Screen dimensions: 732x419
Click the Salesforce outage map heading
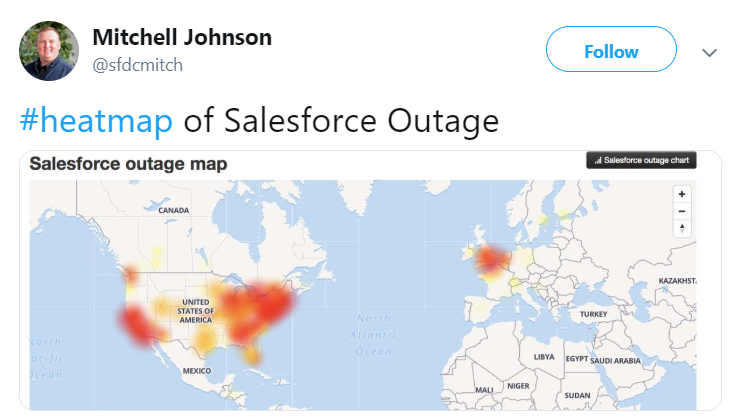coord(128,164)
